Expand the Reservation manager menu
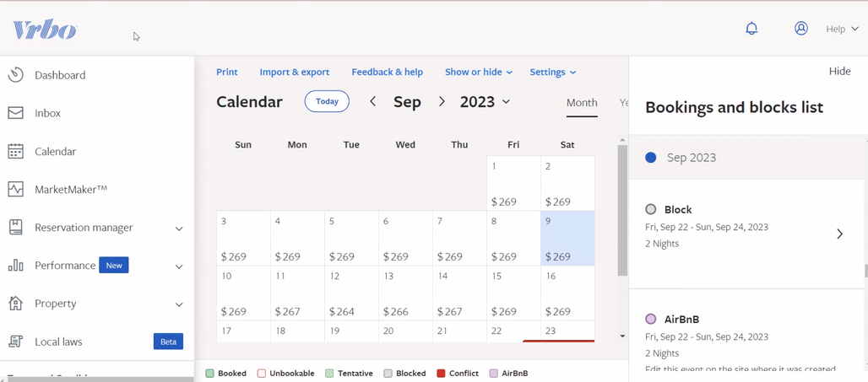The width and height of the screenshot is (868, 382). (x=178, y=228)
